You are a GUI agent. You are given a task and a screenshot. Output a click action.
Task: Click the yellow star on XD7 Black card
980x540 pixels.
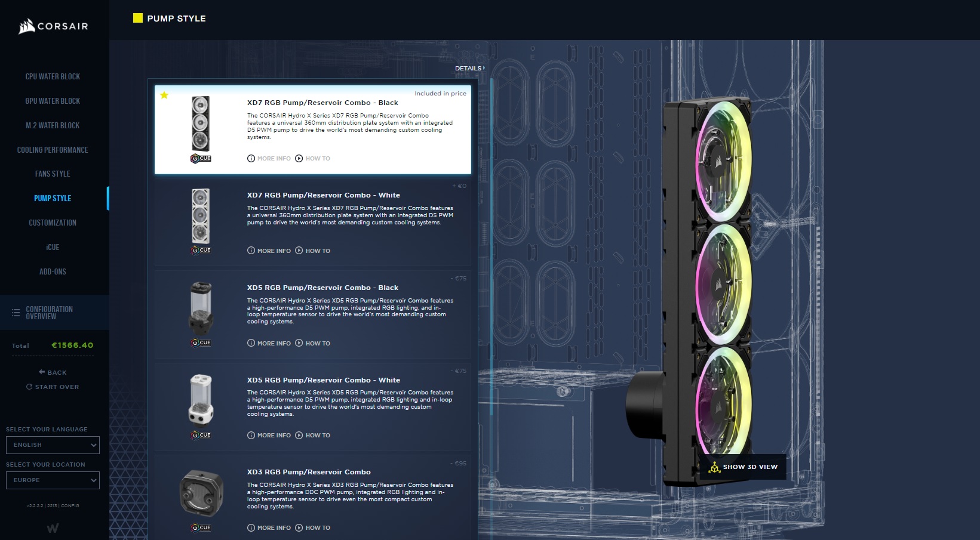tap(164, 95)
